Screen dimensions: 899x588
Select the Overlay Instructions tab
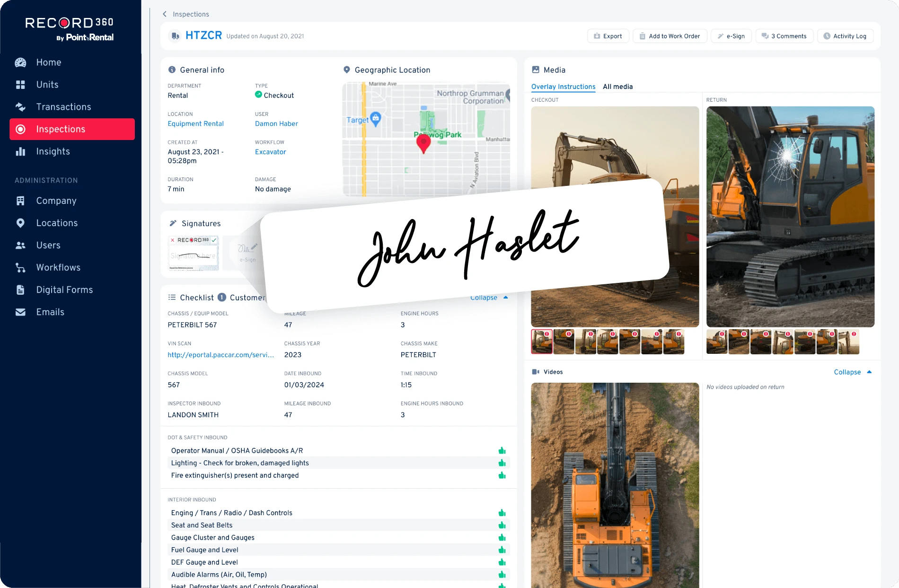click(563, 87)
